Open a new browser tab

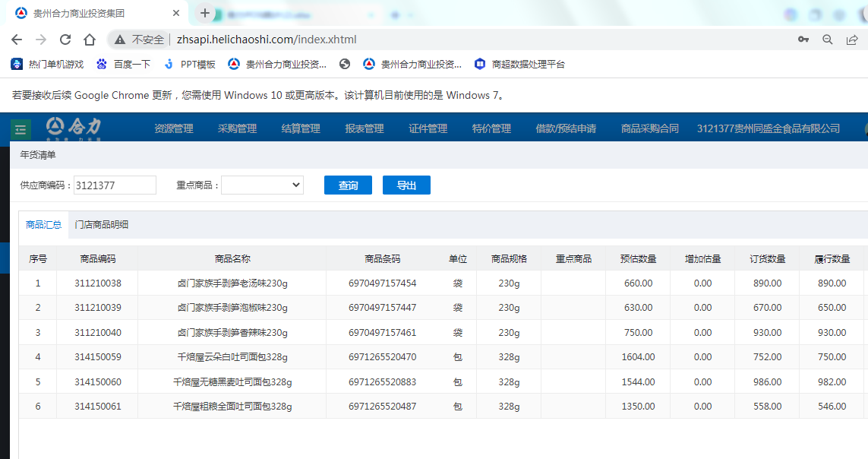pyautogui.click(x=204, y=13)
